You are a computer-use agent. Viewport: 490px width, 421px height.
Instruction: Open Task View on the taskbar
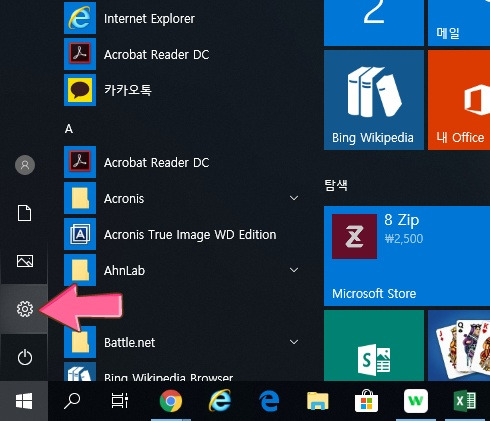tap(120, 401)
